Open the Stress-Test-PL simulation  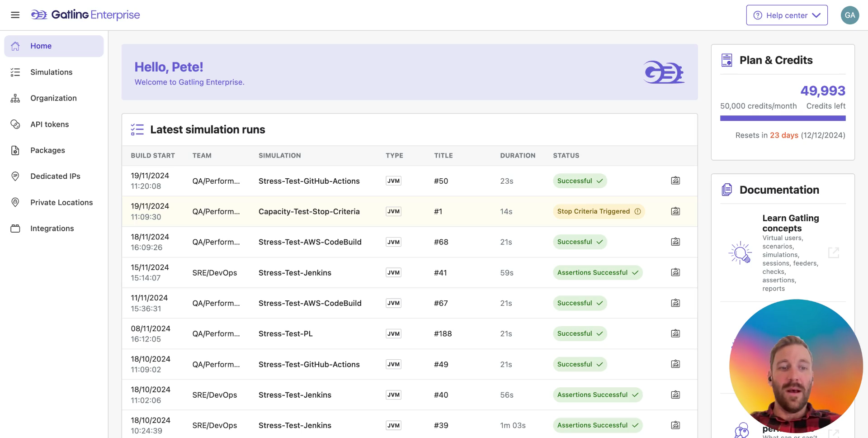pyautogui.click(x=286, y=333)
